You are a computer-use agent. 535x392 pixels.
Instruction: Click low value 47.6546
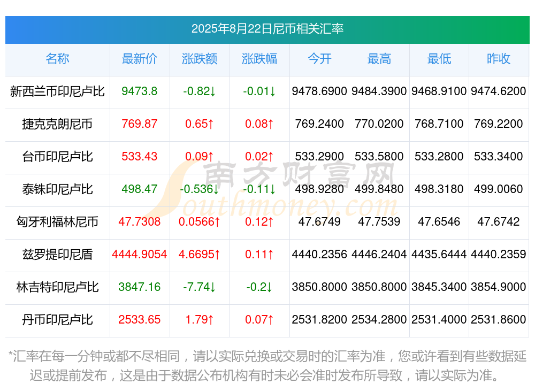439,221
